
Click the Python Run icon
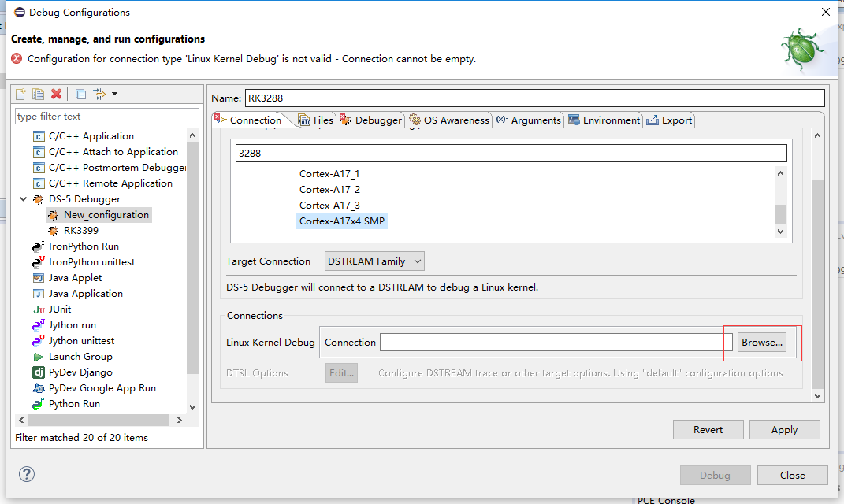(x=38, y=404)
